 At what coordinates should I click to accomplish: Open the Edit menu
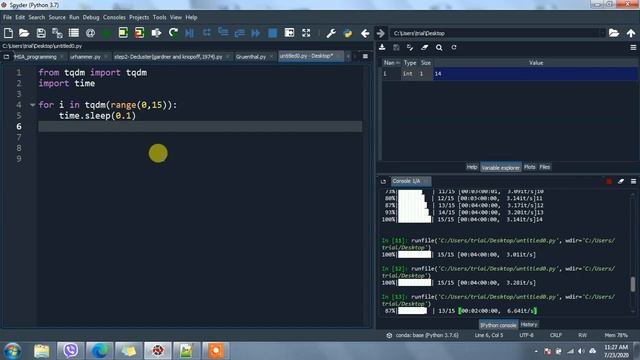pos(20,17)
